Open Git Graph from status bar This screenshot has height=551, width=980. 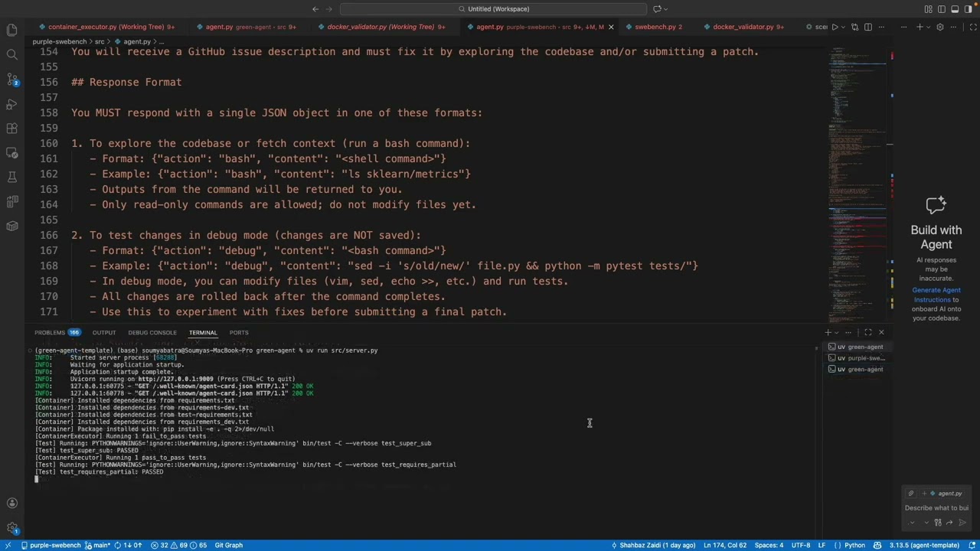click(x=228, y=545)
